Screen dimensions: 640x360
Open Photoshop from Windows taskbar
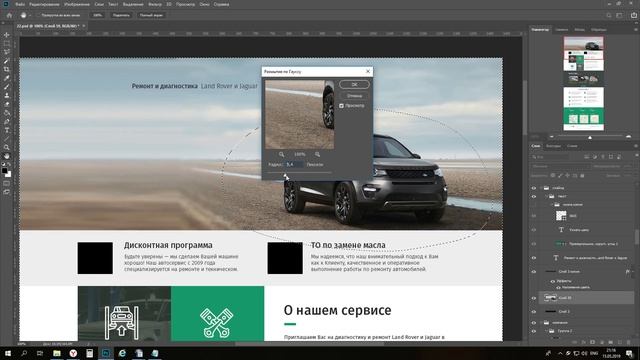point(106,353)
